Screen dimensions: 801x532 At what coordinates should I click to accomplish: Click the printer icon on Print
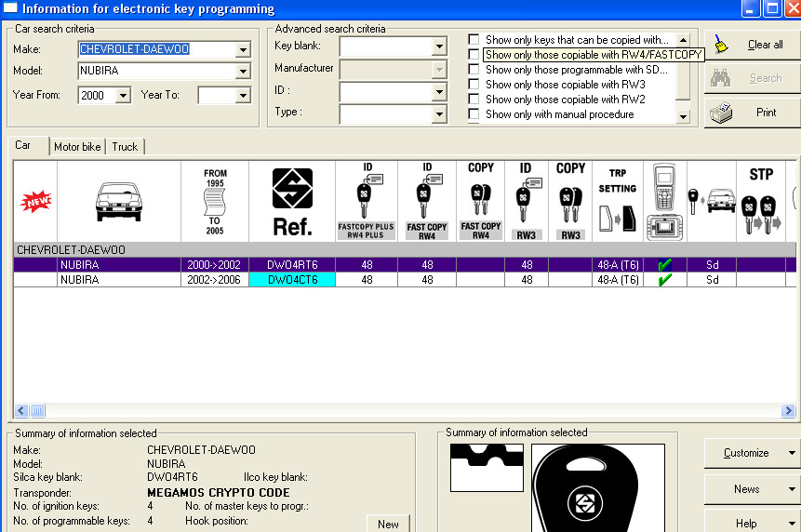point(721,113)
